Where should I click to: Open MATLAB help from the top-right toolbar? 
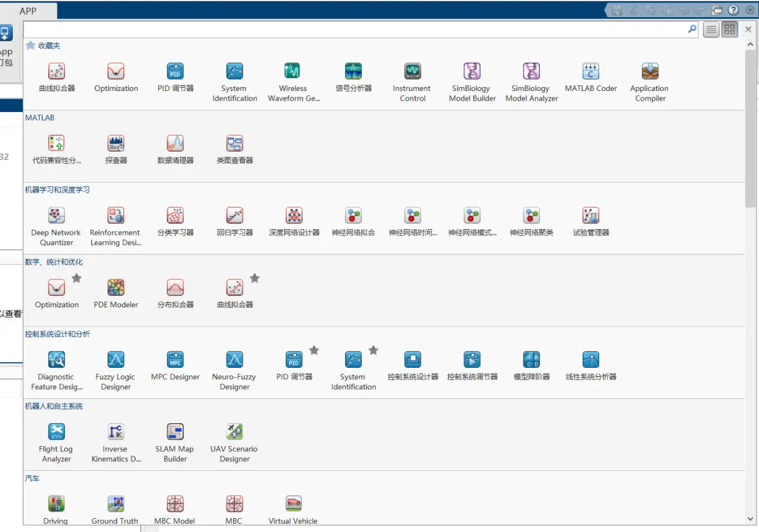pyautogui.click(x=734, y=10)
